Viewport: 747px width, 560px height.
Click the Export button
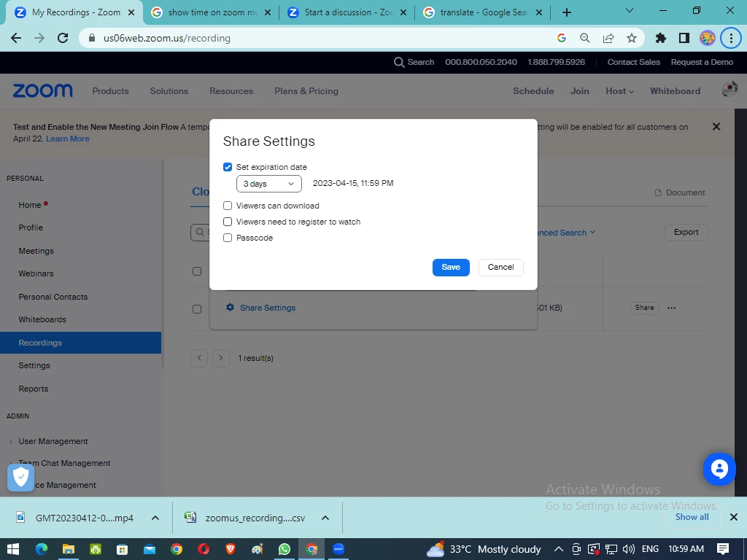(686, 233)
